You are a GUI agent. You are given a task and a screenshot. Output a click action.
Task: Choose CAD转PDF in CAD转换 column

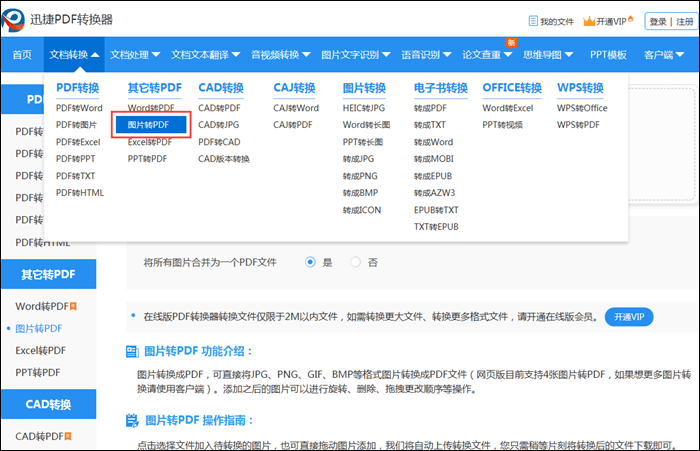pyautogui.click(x=219, y=108)
